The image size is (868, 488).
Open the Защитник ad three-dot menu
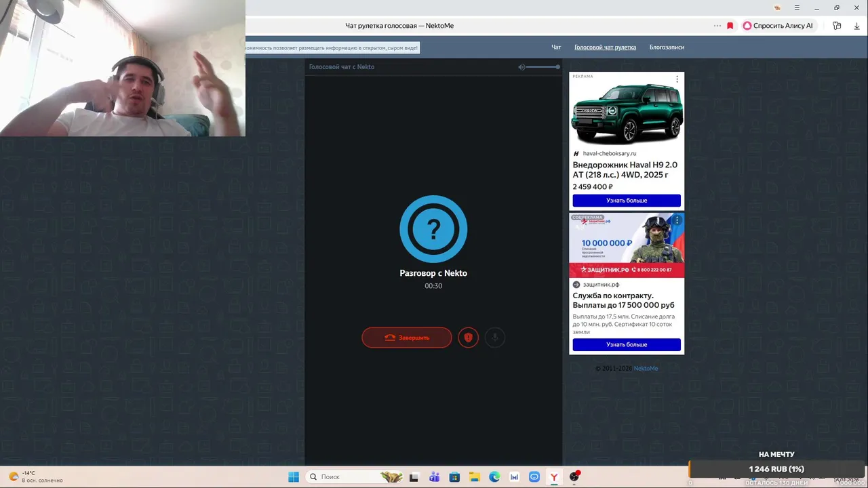point(677,220)
